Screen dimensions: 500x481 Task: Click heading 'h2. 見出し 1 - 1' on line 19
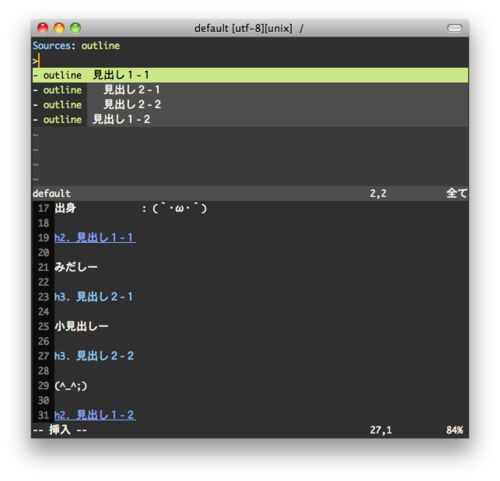click(95, 238)
